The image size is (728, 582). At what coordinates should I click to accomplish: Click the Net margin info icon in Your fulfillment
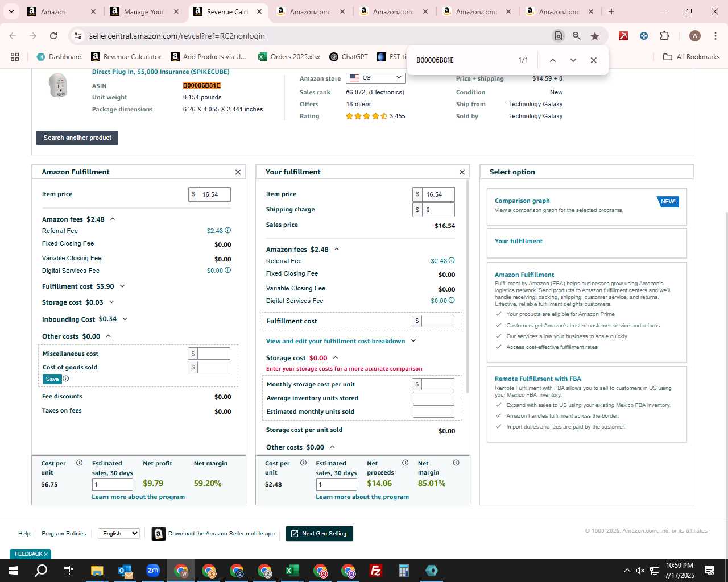(456, 463)
